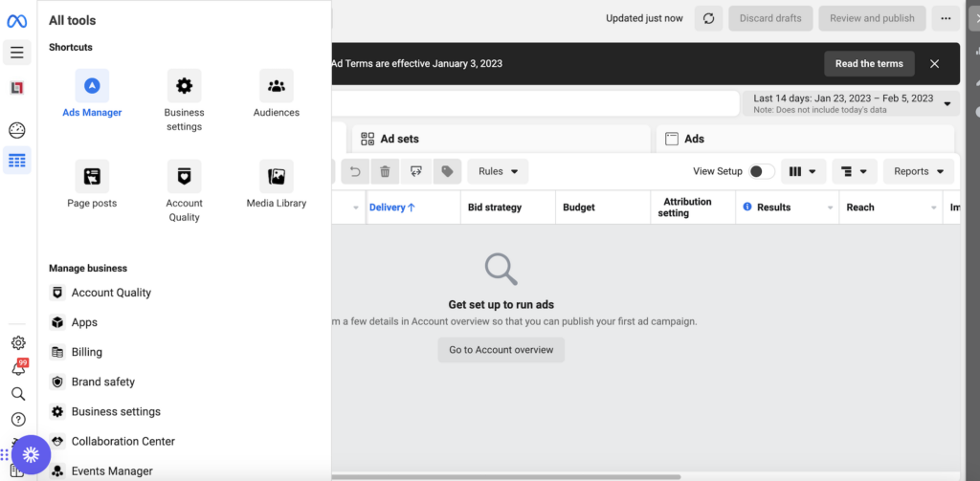
Task: Click the Shortcuts heading text
Action: (x=71, y=48)
